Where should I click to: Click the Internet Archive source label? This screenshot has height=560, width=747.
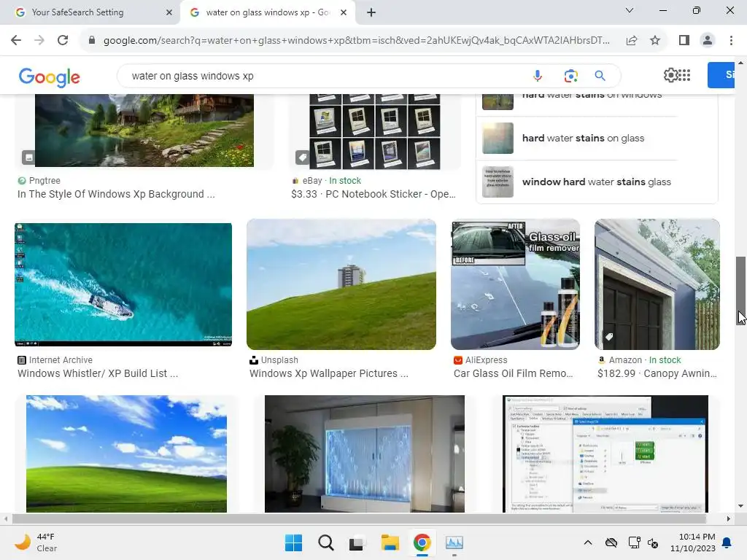click(61, 360)
